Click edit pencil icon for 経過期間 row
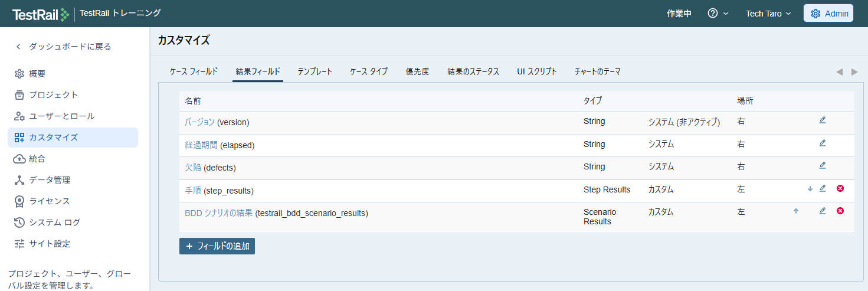The height and width of the screenshot is (291, 868). tap(823, 143)
